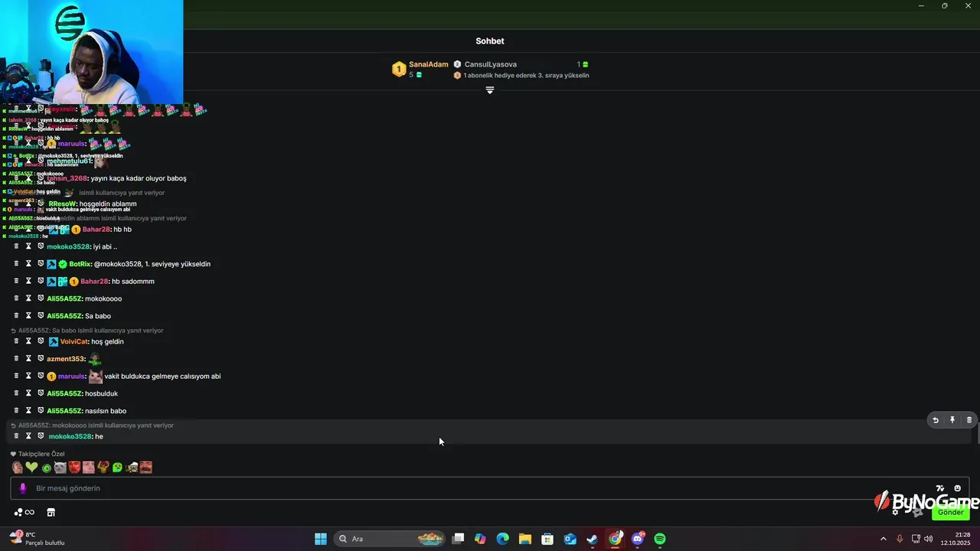The image size is (980, 551).
Task: Insert the green heart follower emote
Action: pos(31,467)
